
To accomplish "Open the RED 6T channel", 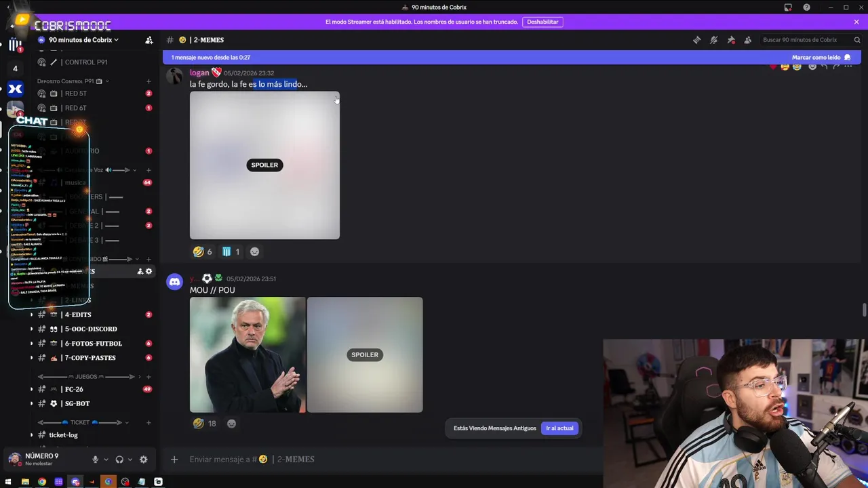I will 75,108.
